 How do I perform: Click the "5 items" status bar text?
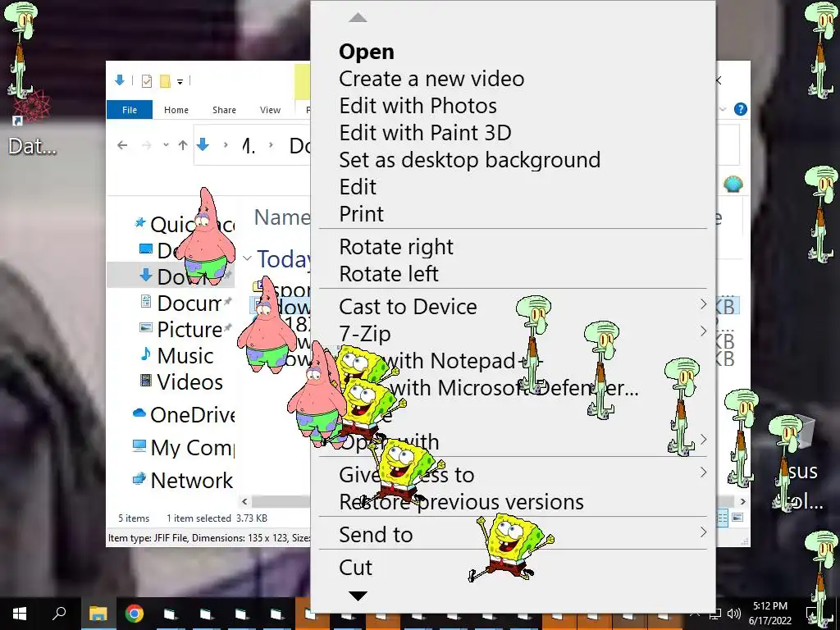[134, 518]
